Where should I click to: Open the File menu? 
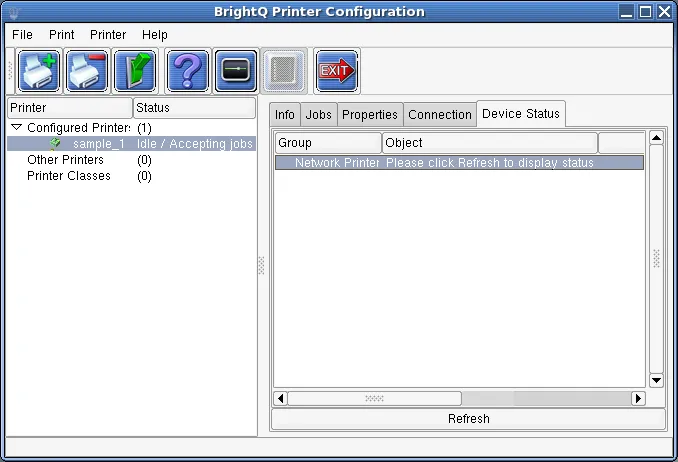point(22,35)
